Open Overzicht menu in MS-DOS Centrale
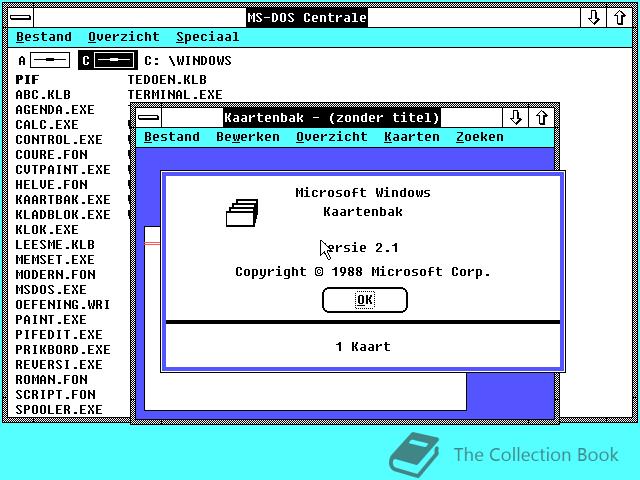Image resolution: width=640 pixels, height=480 pixels. coord(124,37)
